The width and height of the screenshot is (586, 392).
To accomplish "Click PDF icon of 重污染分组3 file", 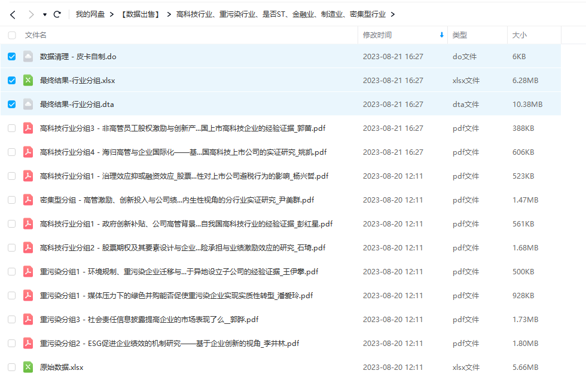I will click(x=28, y=319).
